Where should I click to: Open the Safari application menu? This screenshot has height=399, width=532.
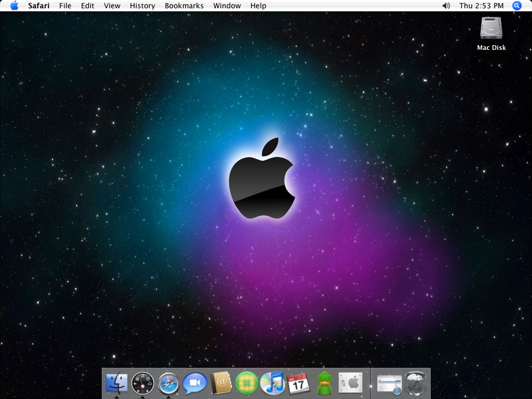(x=38, y=6)
